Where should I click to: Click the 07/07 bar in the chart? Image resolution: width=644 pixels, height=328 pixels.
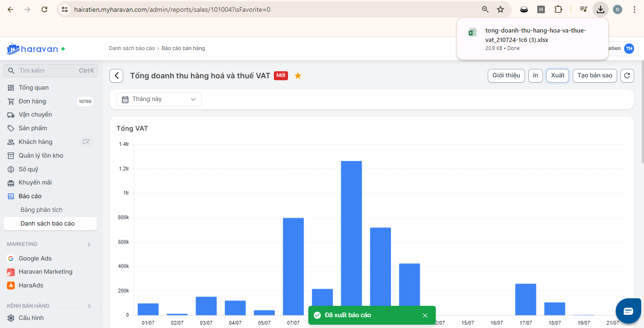click(x=293, y=267)
